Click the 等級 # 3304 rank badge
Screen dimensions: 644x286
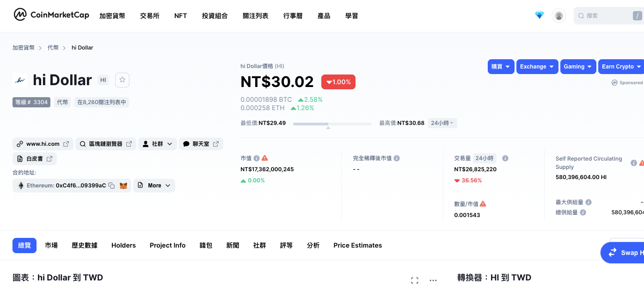(x=31, y=102)
